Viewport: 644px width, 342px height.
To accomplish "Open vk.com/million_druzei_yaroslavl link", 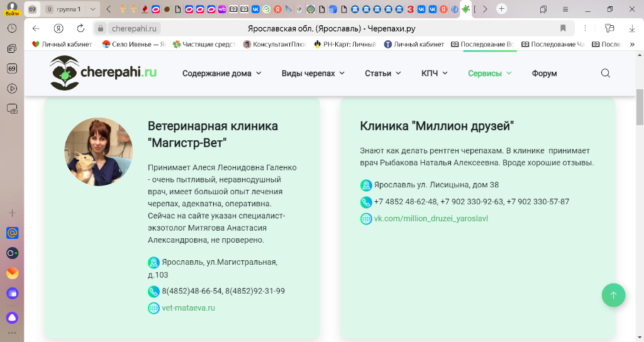I will click(x=431, y=218).
